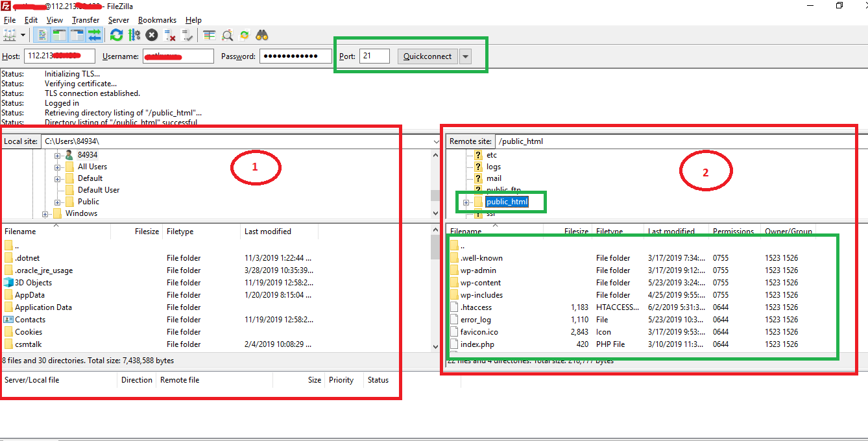Sort remote files by Permissions column
The image size is (868, 441).
click(x=734, y=232)
